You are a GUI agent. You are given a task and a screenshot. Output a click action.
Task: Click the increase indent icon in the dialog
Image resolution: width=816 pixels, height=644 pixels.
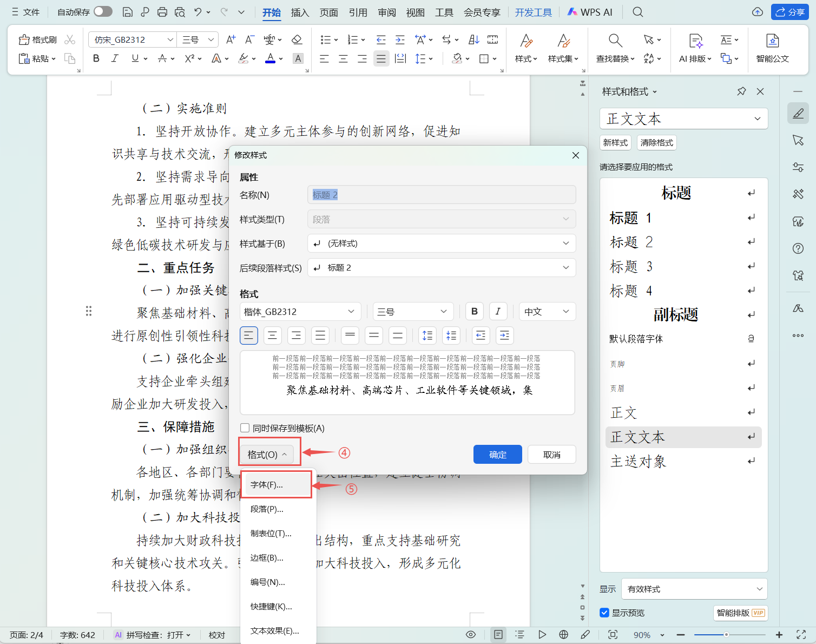[504, 336]
